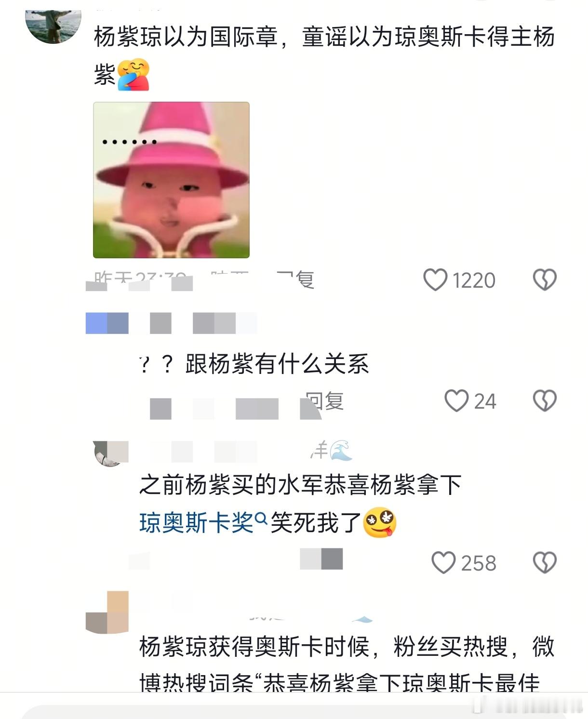Image resolution: width=588 pixels, height=719 pixels.
Task: Like the comment with 258 likes
Action: [443, 562]
